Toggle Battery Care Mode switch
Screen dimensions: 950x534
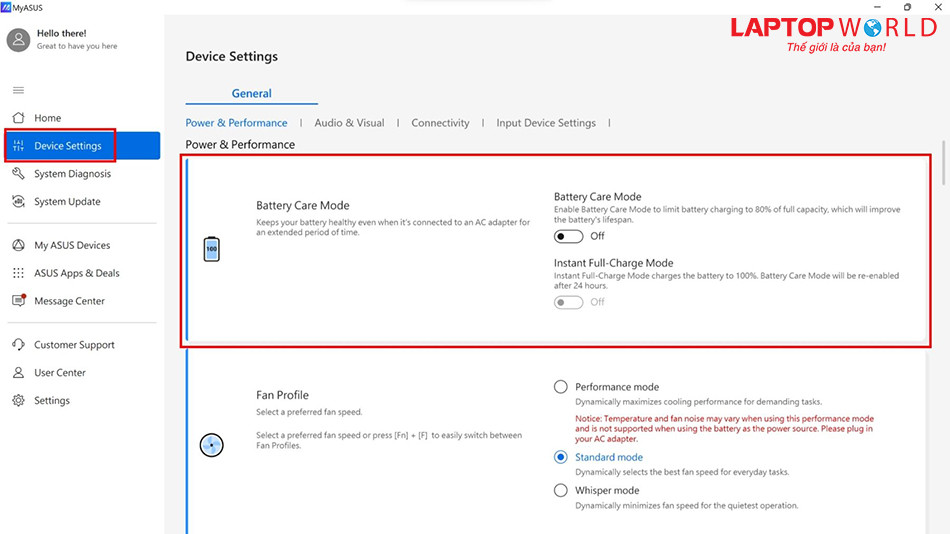569,236
